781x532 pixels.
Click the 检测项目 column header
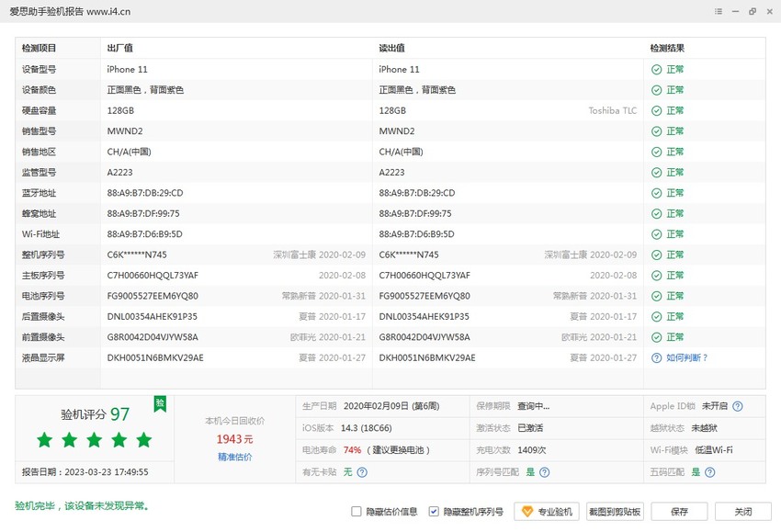[x=39, y=49]
